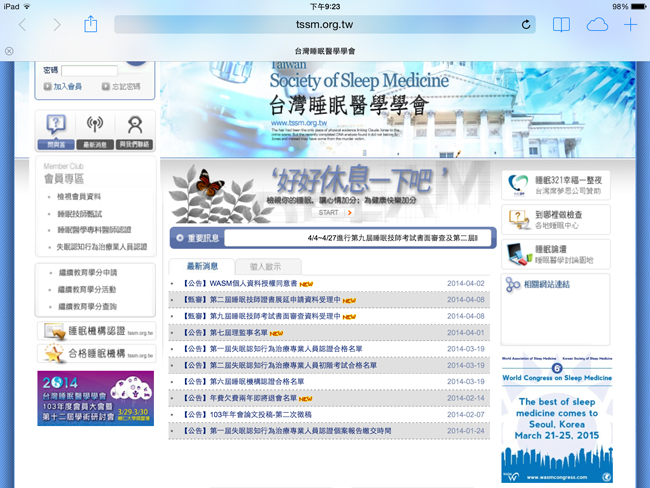650x488 pixels.
Task: Click the 睡眠機構認證 banner
Action: [97, 331]
